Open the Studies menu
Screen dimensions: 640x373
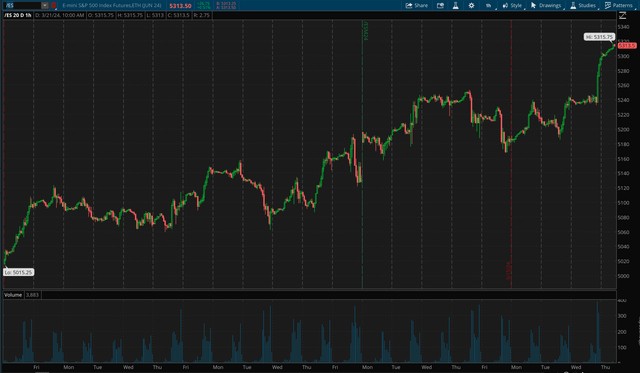583,5
